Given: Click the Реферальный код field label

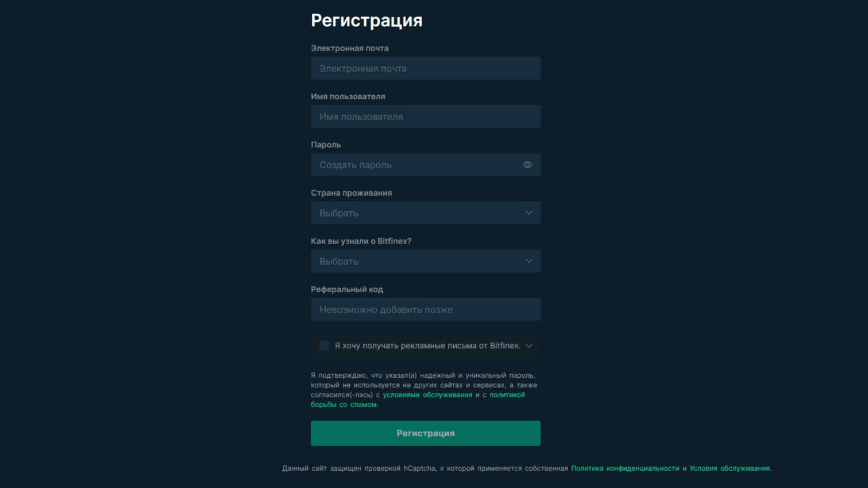Looking at the screenshot, I should (x=346, y=289).
